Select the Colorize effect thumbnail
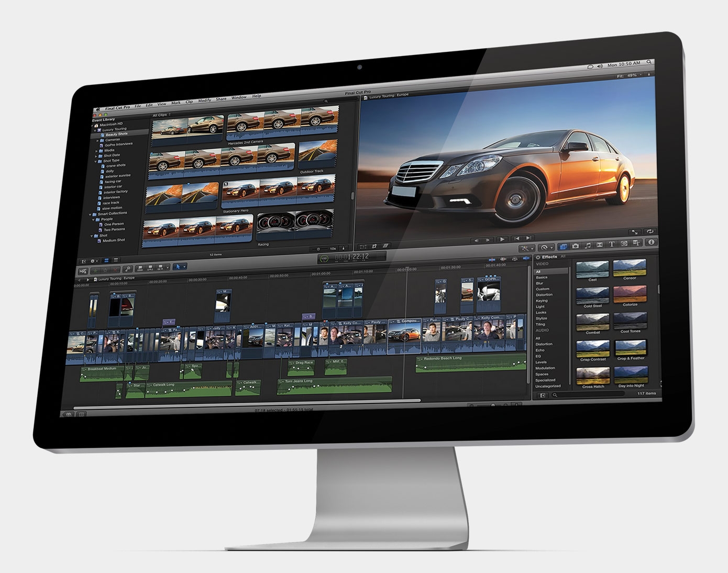The image size is (728, 573). [x=630, y=294]
